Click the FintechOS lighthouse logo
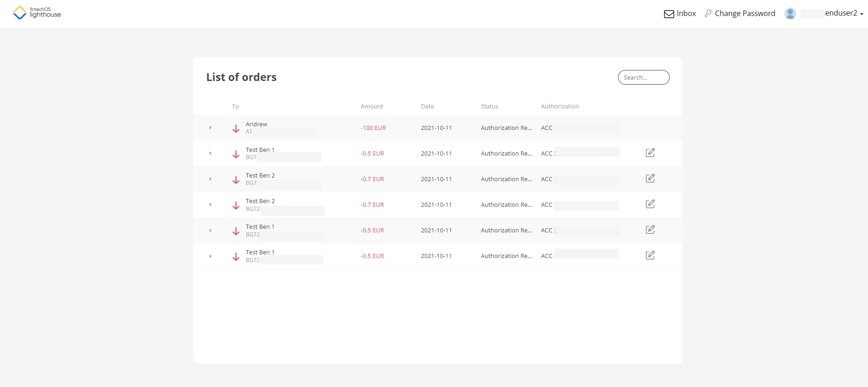The image size is (868, 387). pyautogui.click(x=37, y=13)
